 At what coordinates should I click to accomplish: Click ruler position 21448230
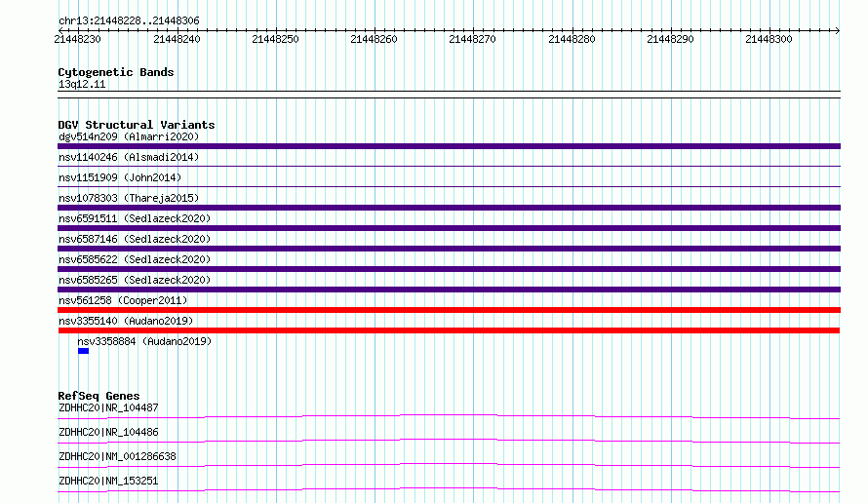(x=77, y=39)
